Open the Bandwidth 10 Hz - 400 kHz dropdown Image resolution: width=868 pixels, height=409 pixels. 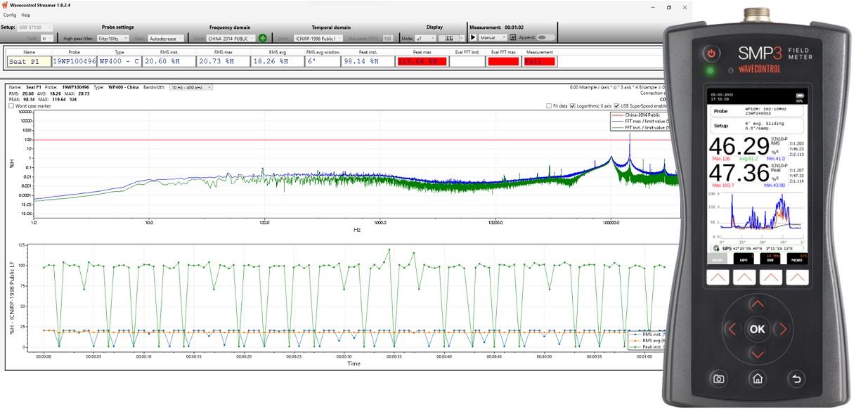191,87
